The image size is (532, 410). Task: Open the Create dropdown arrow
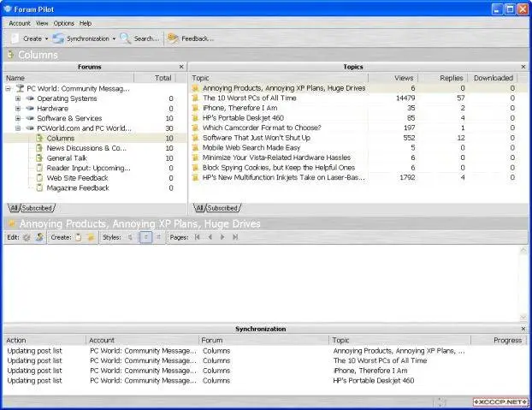46,39
